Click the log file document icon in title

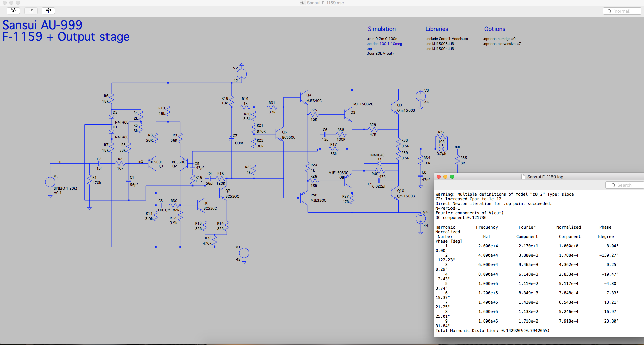tap(523, 177)
